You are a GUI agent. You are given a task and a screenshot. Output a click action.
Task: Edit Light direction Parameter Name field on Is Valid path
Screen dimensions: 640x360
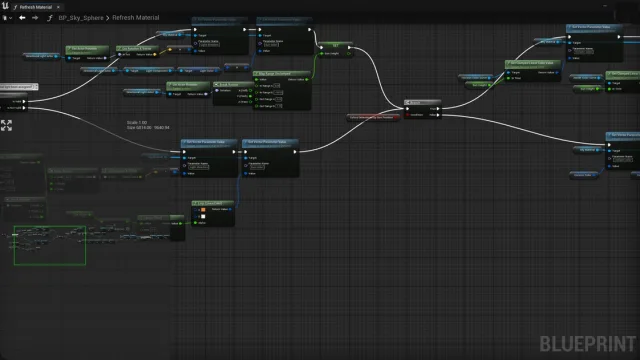(x=209, y=44)
